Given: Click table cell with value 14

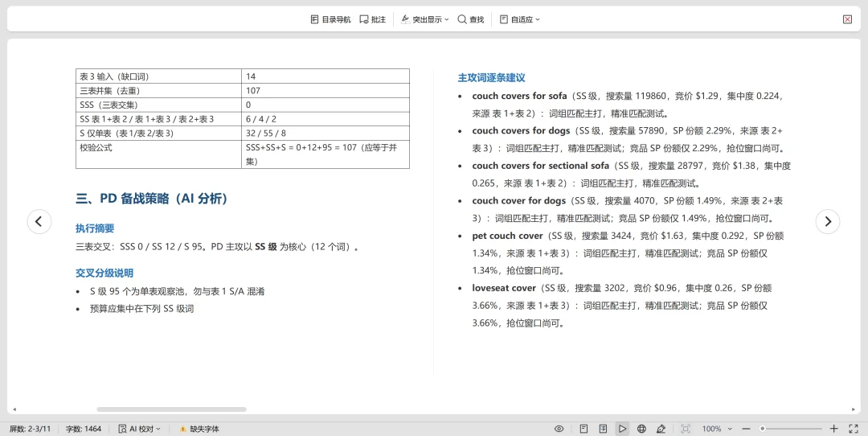Looking at the screenshot, I should pos(325,76).
